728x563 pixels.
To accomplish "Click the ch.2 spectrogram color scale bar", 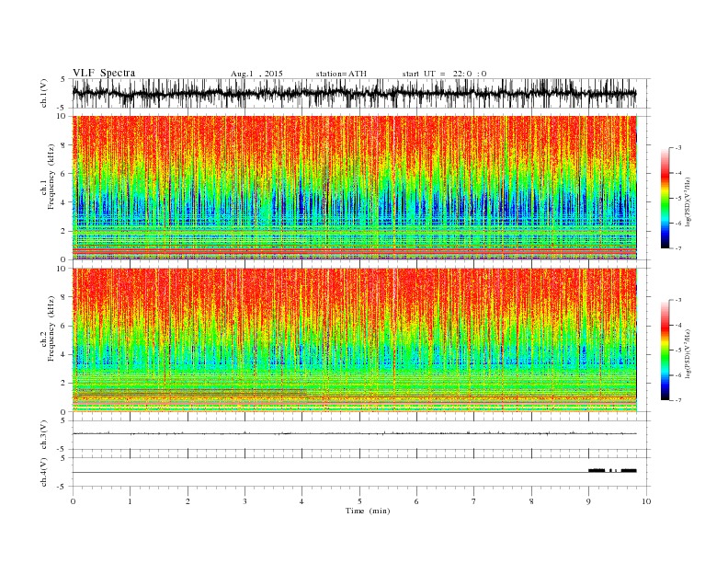I will 665,350.
